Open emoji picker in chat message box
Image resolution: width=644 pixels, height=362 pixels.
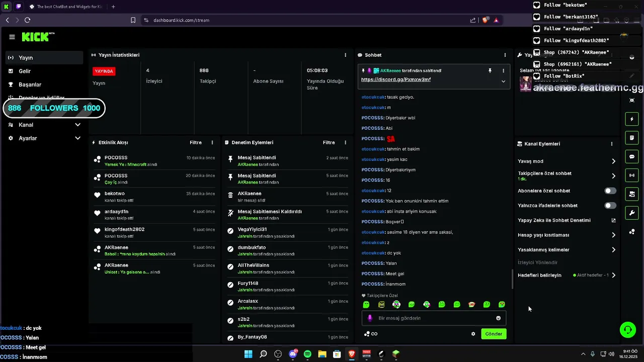point(499,318)
